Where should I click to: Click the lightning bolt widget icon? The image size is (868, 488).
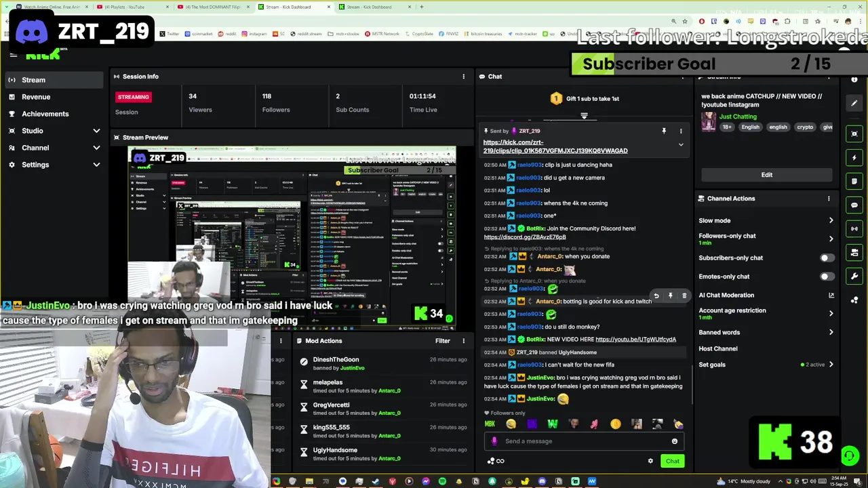tap(854, 157)
